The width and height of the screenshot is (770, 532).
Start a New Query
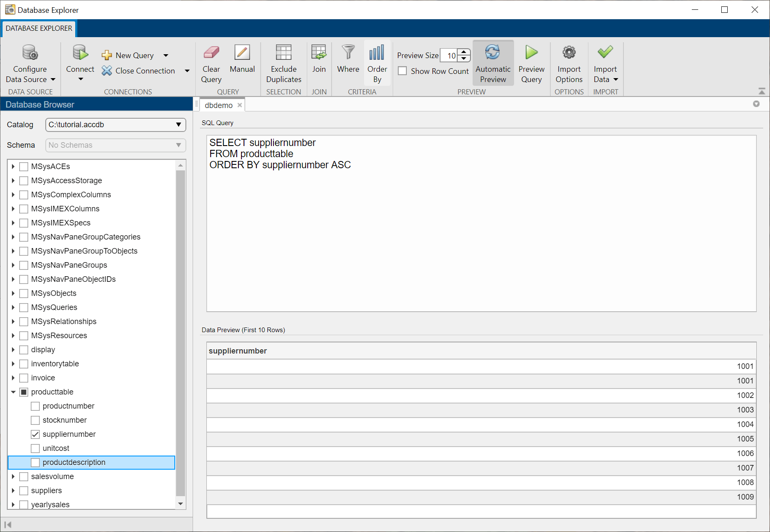pyautogui.click(x=128, y=56)
